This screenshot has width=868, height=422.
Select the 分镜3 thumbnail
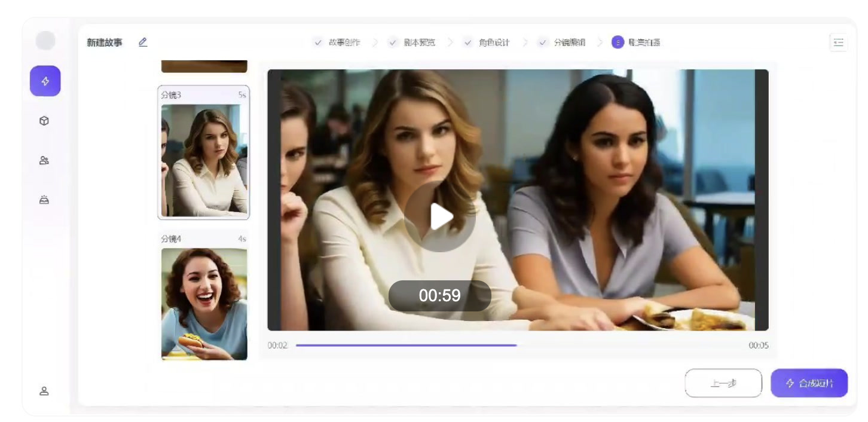coord(204,152)
